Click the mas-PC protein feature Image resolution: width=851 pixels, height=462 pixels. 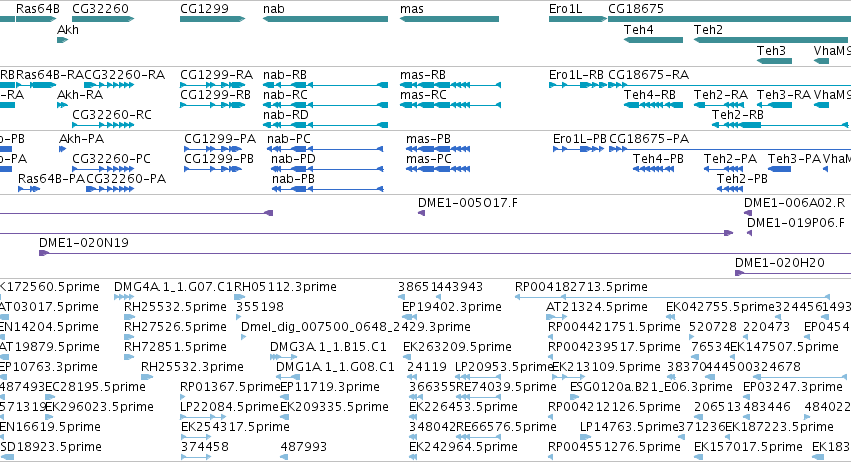[438, 169]
